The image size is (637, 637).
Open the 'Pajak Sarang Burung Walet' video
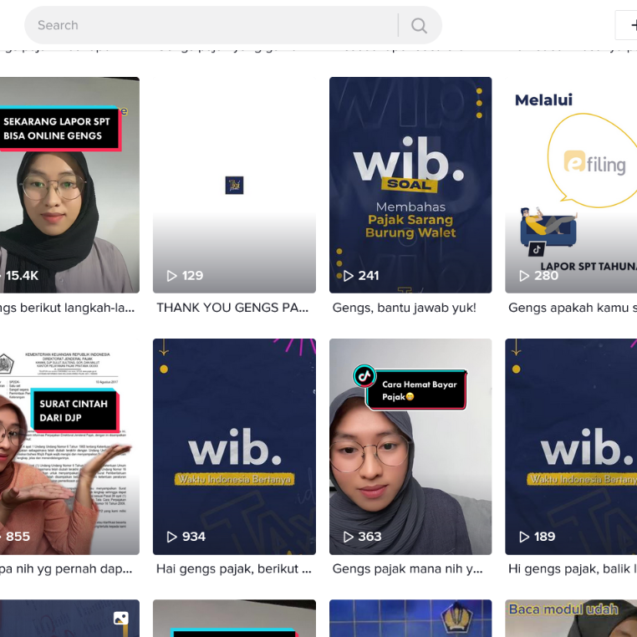click(x=410, y=185)
